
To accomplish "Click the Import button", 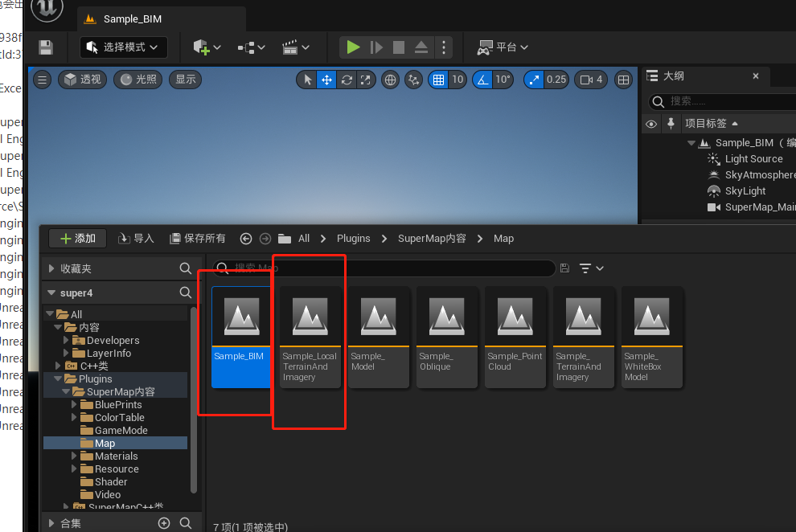I will click(x=136, y=239).
